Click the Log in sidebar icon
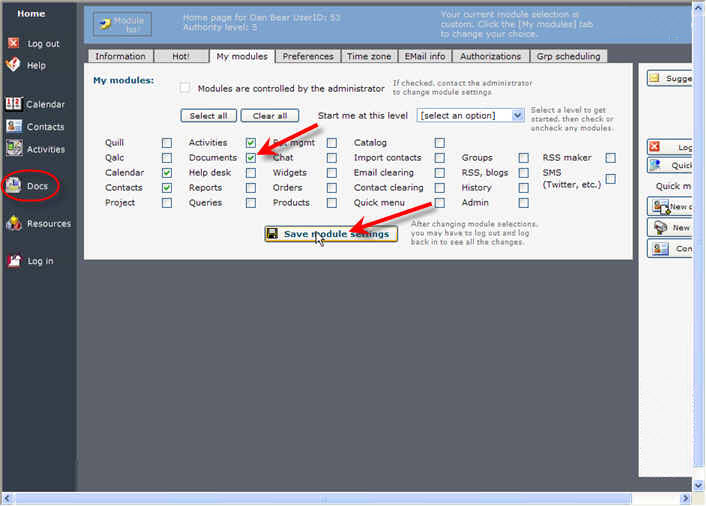706x506 pixels. tap(14, 260)
